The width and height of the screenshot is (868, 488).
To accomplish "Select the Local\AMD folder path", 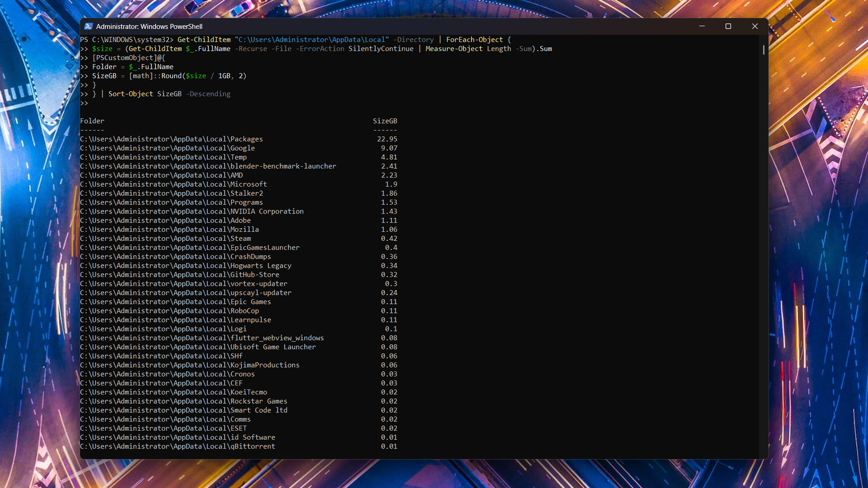I will pos(162,175).
